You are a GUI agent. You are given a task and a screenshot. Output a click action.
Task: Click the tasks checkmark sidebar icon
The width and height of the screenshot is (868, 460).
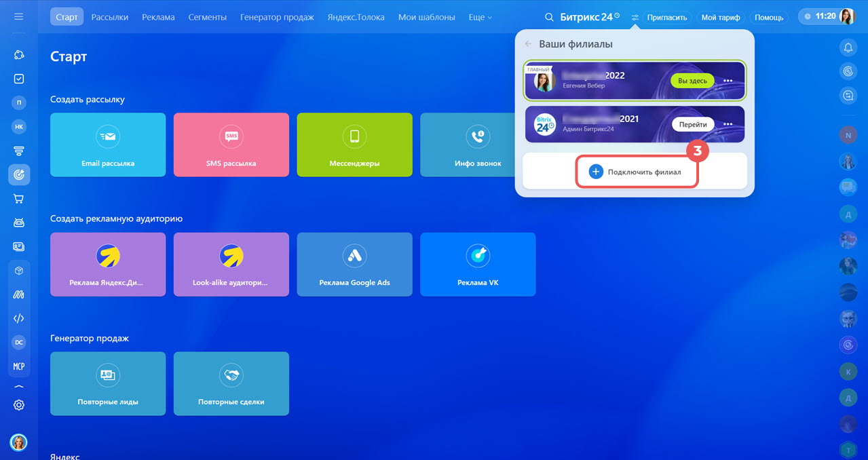19,79
